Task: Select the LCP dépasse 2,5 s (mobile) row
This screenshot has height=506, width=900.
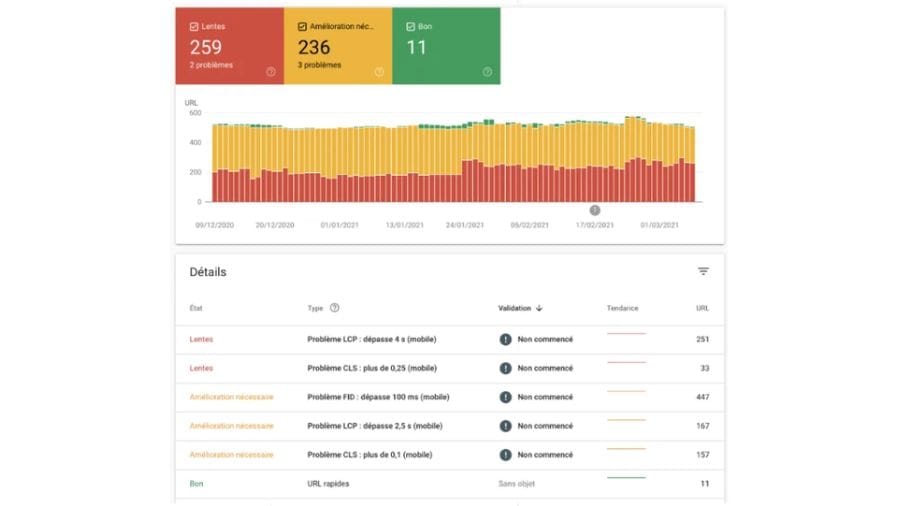Action: (450, 426)
